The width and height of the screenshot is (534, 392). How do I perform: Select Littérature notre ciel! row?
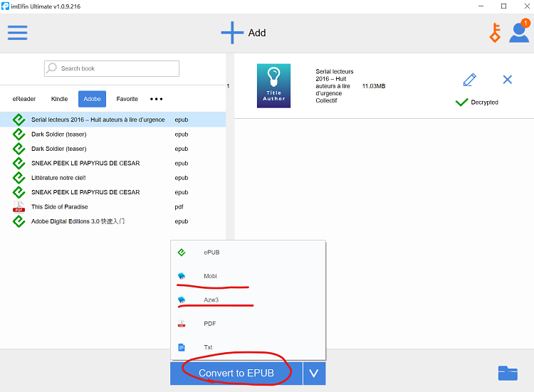(112, 178)
